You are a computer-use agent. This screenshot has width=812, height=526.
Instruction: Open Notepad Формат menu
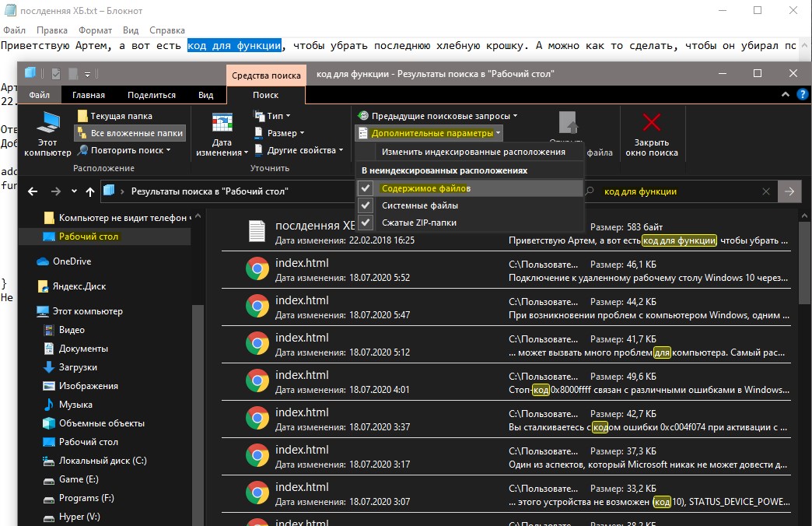96,30
